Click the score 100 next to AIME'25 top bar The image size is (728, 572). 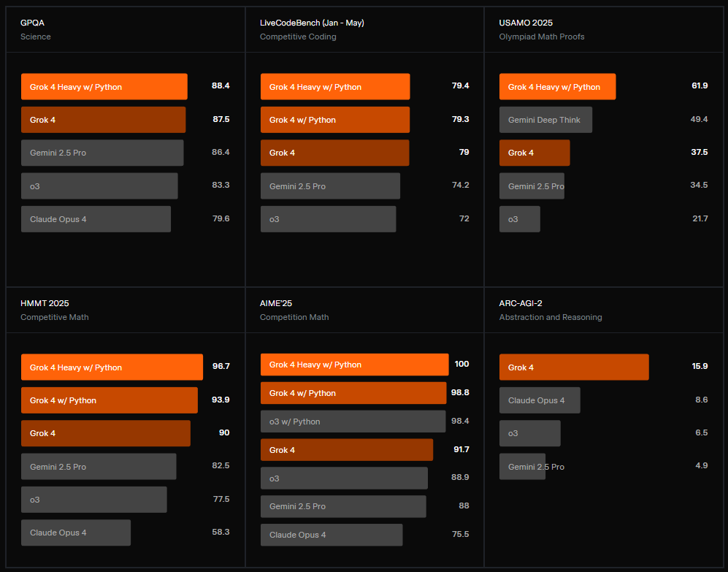(x=460, y=364)
